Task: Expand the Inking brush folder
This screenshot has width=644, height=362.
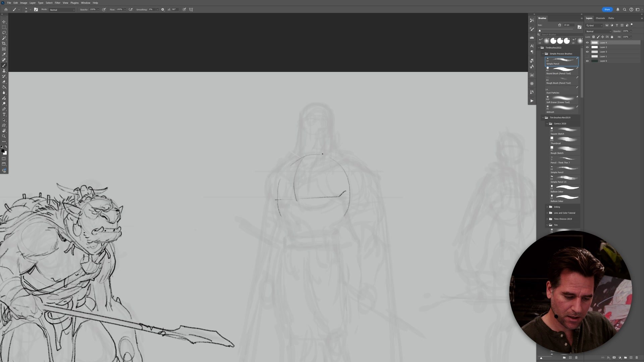Action: [547, 207]
